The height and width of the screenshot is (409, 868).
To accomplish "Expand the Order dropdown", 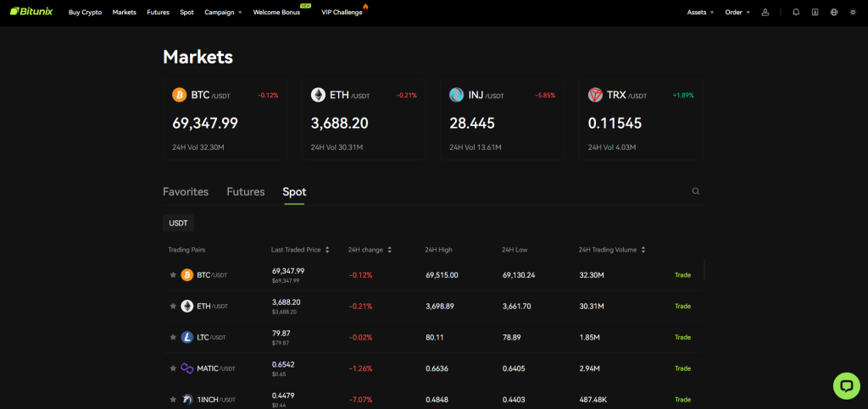I will tap(737, 12).
